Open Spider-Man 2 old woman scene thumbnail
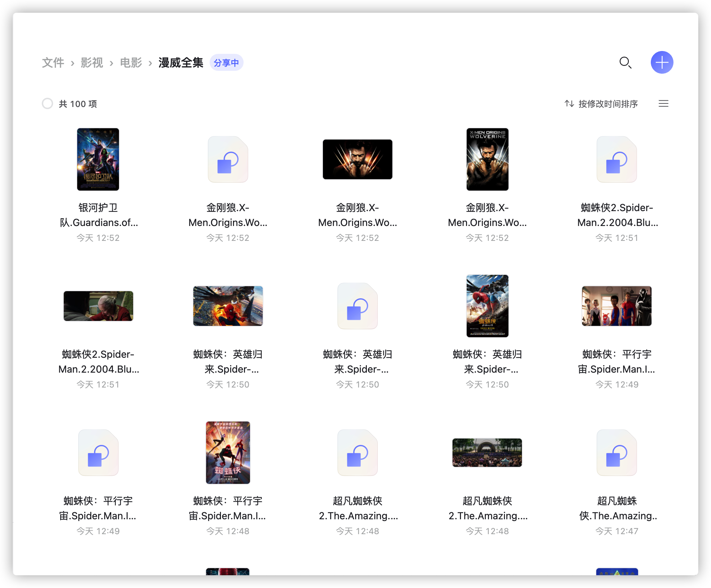 98,306
